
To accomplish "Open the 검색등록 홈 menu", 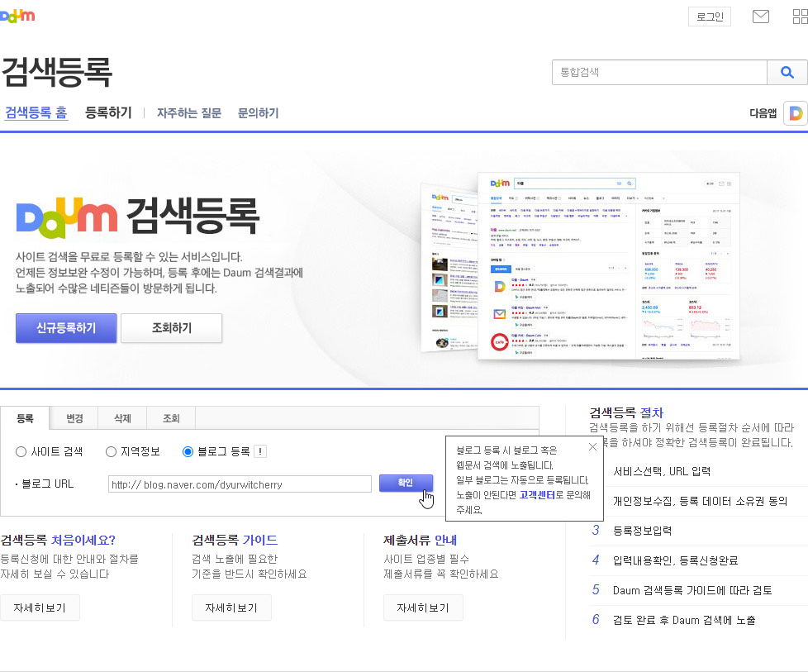I will 36,112.
